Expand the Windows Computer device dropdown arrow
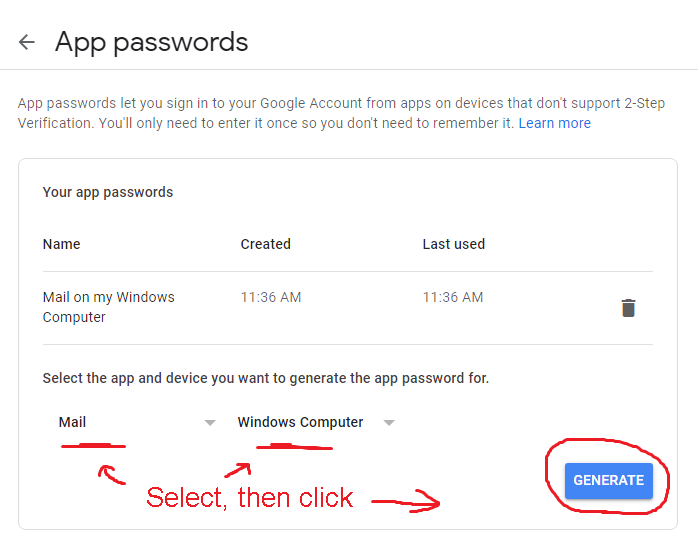698x545 pixels. point(389,423)
